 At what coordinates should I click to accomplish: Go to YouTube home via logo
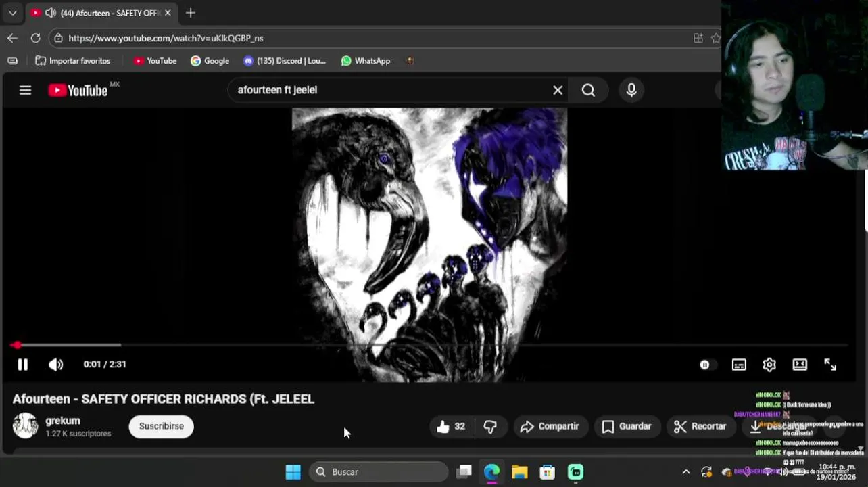tap(78, 90)
